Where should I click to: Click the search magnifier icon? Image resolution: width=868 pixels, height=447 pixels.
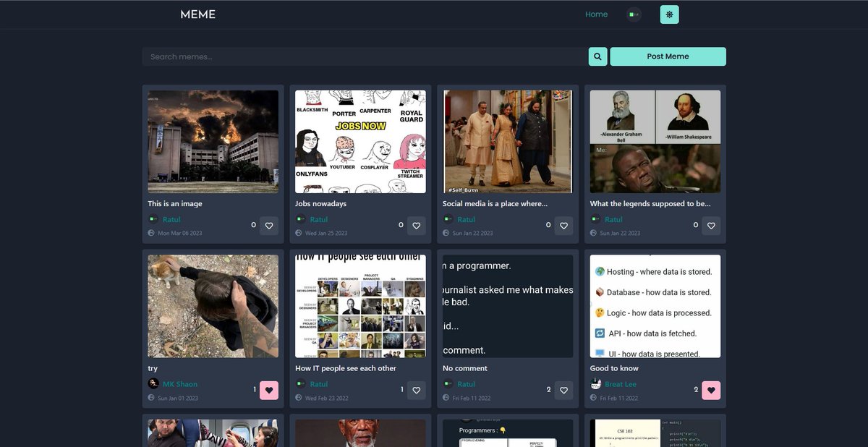(x=597, y=56)
